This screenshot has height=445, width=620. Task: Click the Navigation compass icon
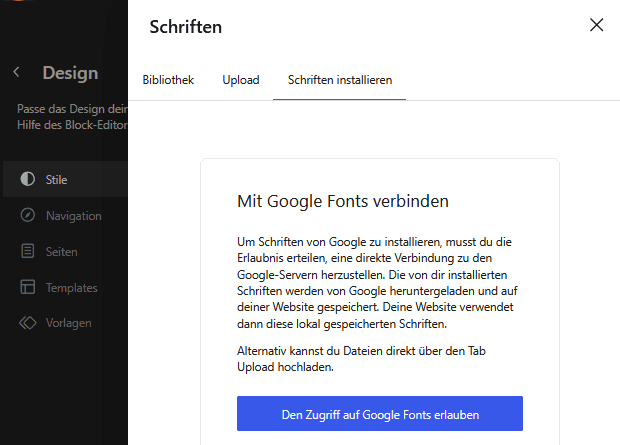28,215
